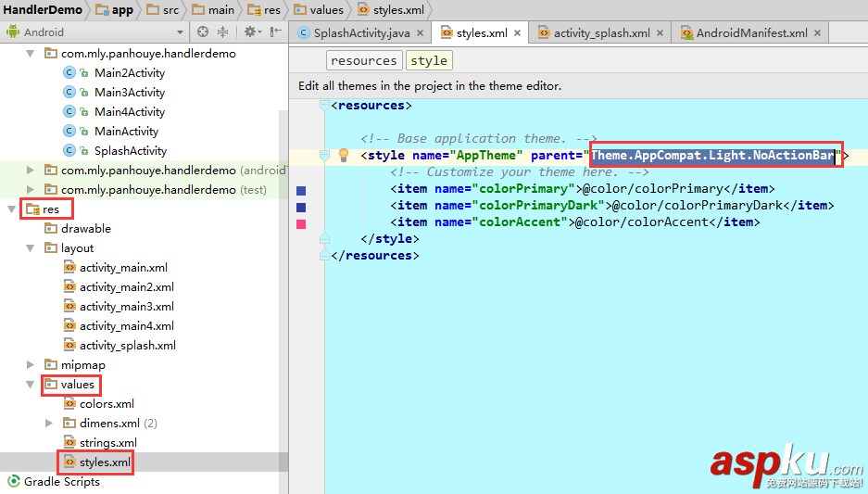Close the AndroidManifest.xml tab
Screen dimensions: 868x494
[817, 32]
